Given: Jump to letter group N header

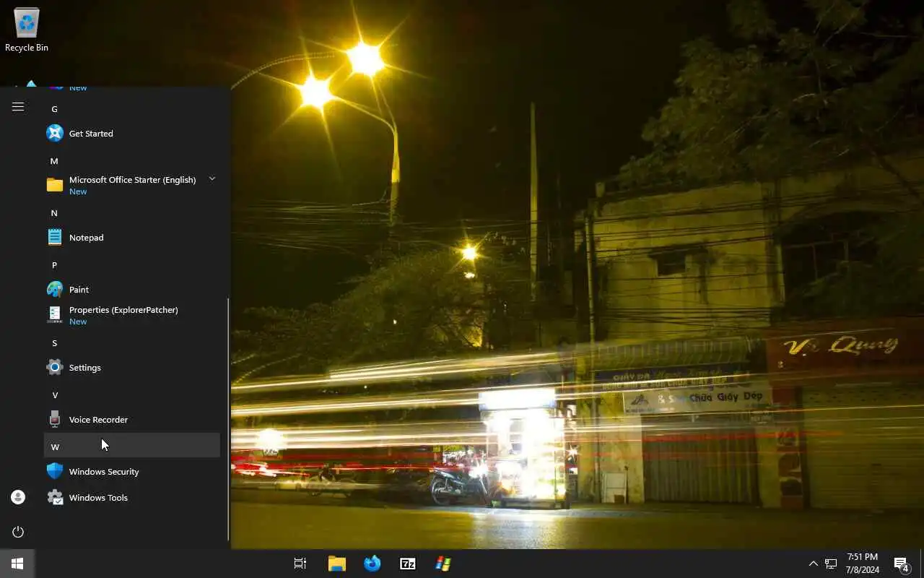Looking at the screenshot, I should point(54,213).
